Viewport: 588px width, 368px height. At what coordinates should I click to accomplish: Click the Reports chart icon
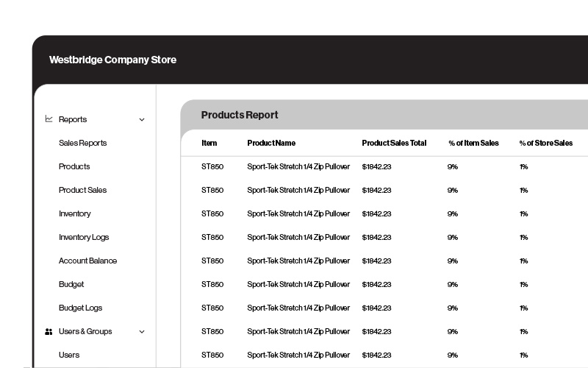coord(49,119)
